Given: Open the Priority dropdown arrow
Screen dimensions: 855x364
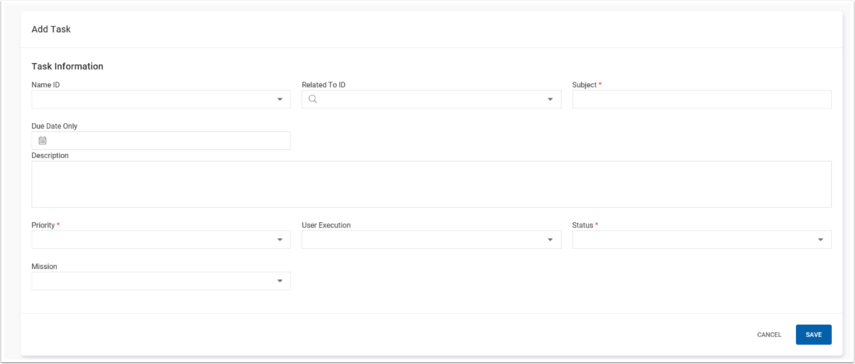Looking at the screenshot, I should (x=280, y=240).
